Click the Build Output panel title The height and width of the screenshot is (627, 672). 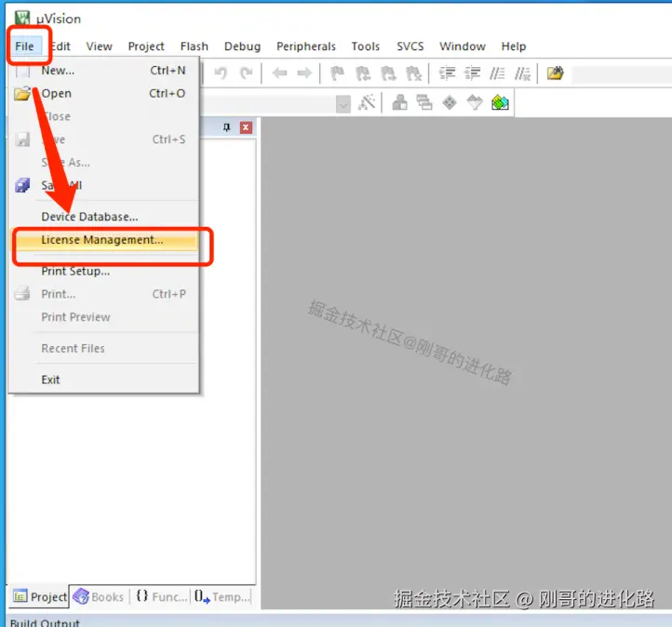[x=45, y=622]
